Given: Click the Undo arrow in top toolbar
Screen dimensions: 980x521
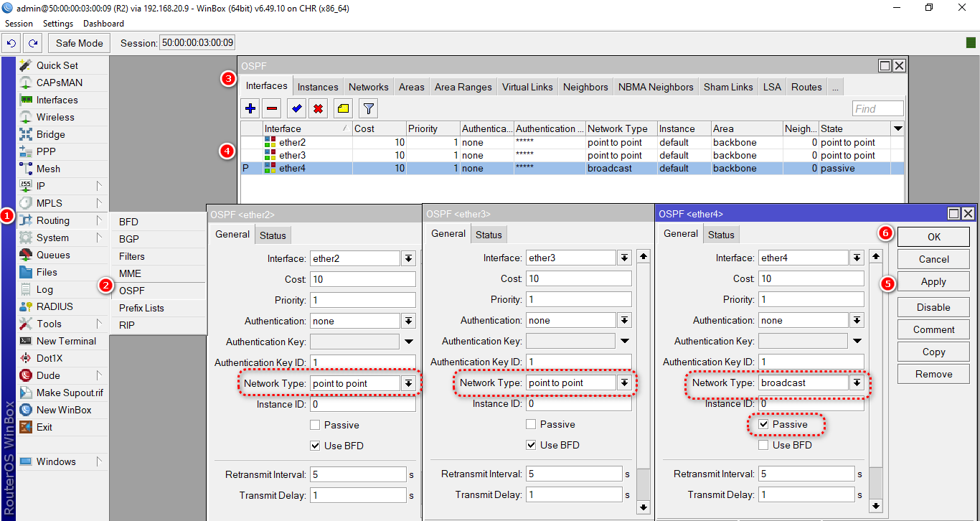Looking at the screenshot, I should (x=12, y=43).
